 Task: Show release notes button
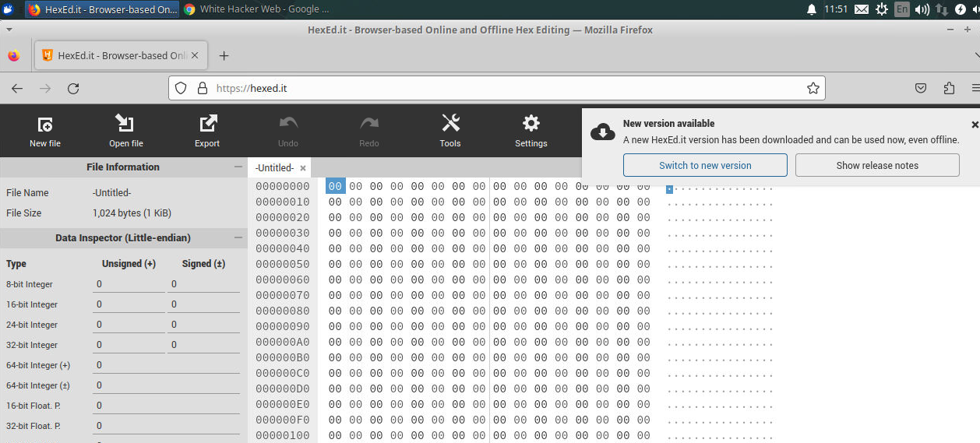[x=877, y=165]
